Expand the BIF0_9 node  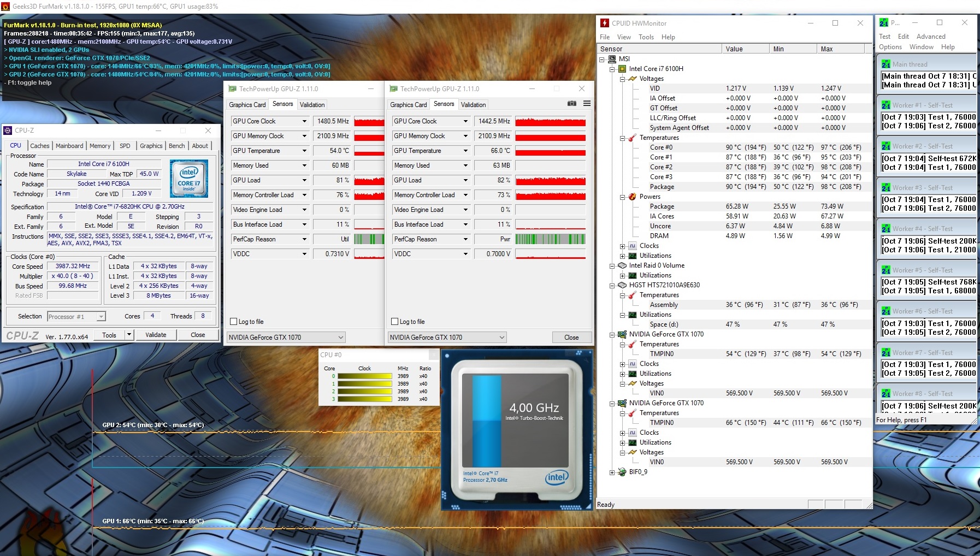click(612, 472)
